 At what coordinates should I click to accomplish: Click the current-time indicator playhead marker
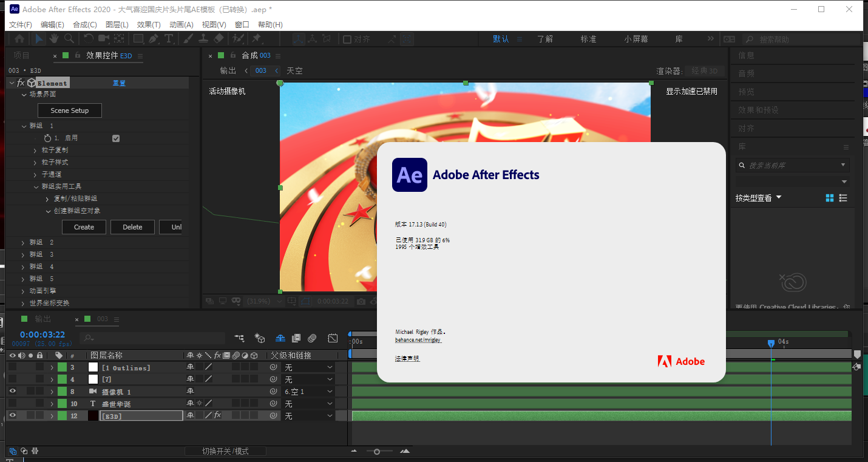771,343
